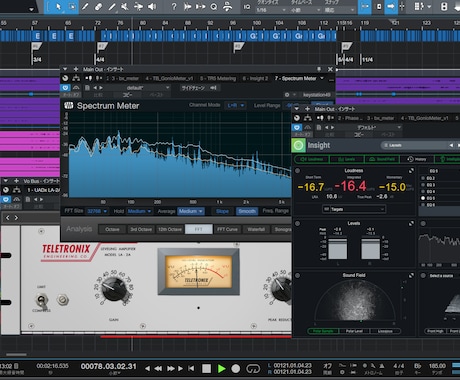This screenshot has width=460, height=380.
Task: Click the Stop button in transport
Action: tap(207, 368)
